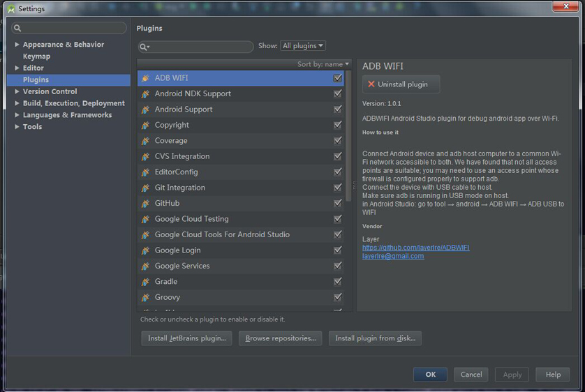Toggle the Google Cloud Testing checkbox
Viewport: 585px width, 392px height.
[338, 219]
